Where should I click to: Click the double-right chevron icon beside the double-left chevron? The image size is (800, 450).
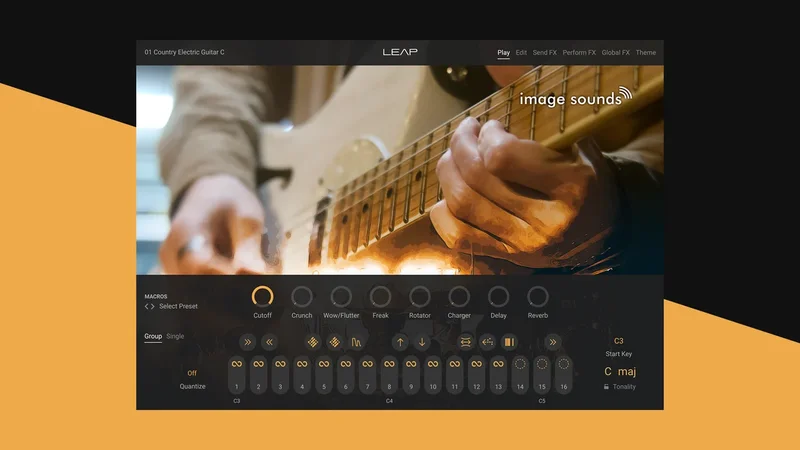tap(247, 342)
